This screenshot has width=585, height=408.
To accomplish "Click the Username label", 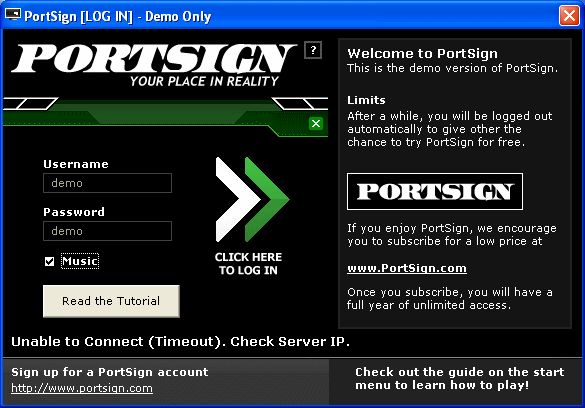I will click(76, 164).
